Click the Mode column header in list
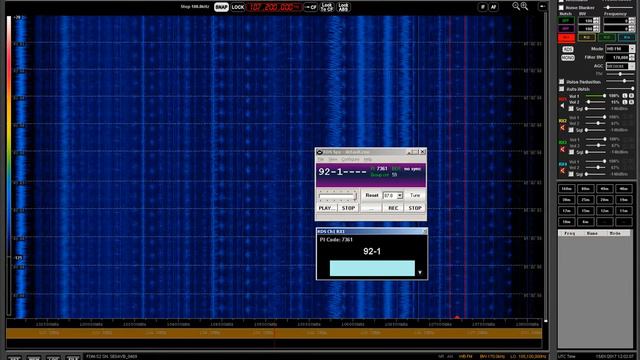This screenshot has width=640, height=360. tap(616, 233)
